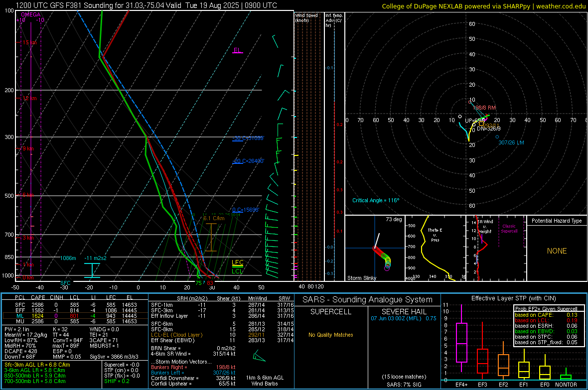Click the 307/26 LM hodograph label

click(511, 142)
